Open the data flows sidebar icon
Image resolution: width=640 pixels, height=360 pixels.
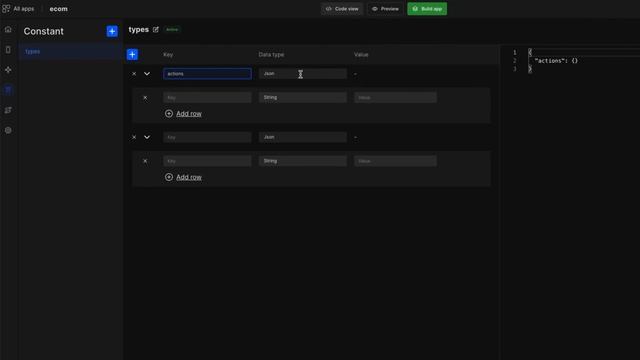coord(8,110)
